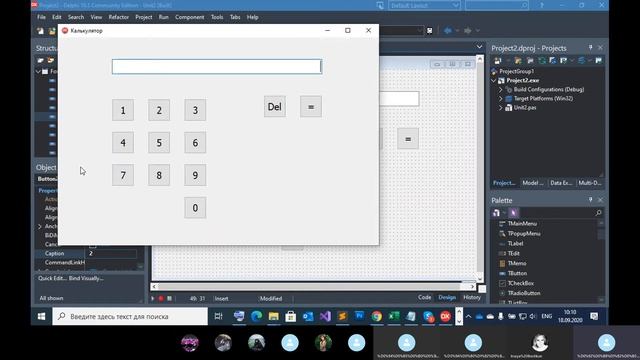Click the Windows taskbar search box
This screenshot has width=640, height=360.
130,316
